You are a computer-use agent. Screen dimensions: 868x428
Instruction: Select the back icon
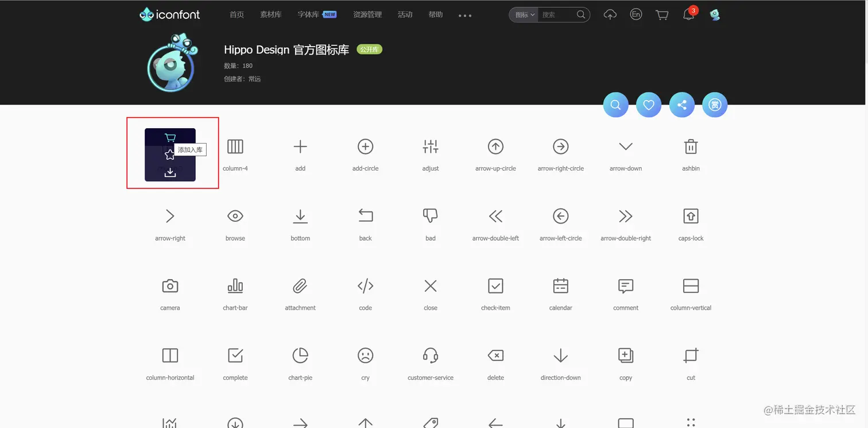point(366,216)
